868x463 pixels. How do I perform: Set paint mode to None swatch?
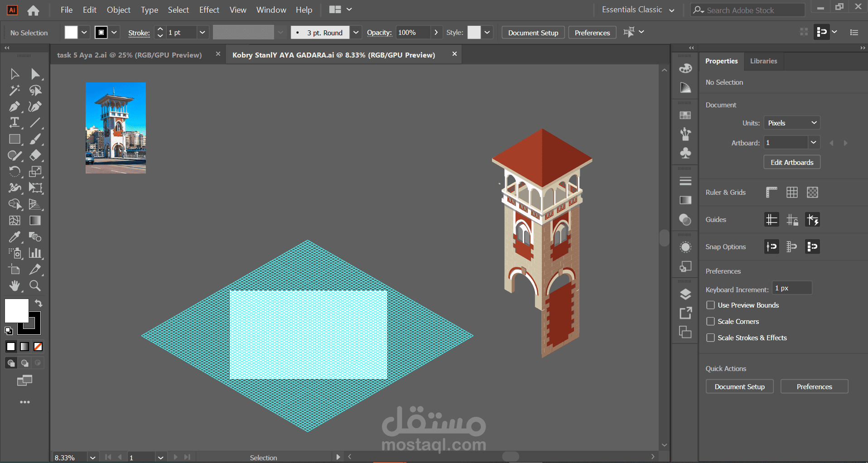click(39, 347)
